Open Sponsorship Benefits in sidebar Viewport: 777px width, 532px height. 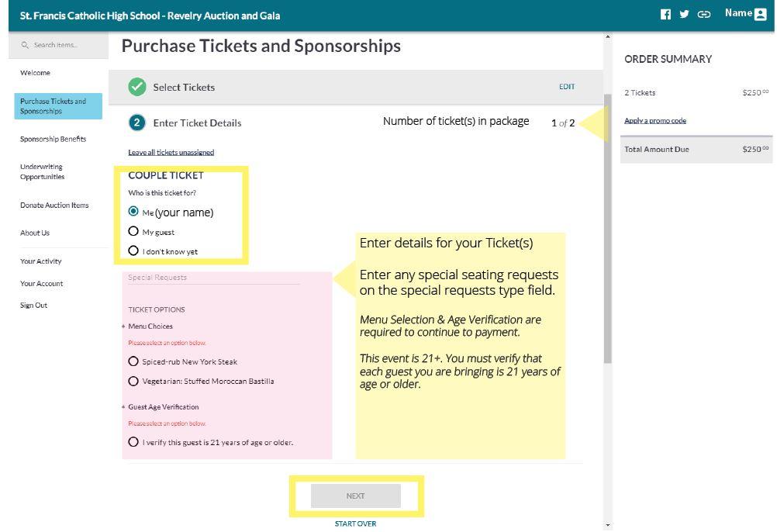pos(53,139)
